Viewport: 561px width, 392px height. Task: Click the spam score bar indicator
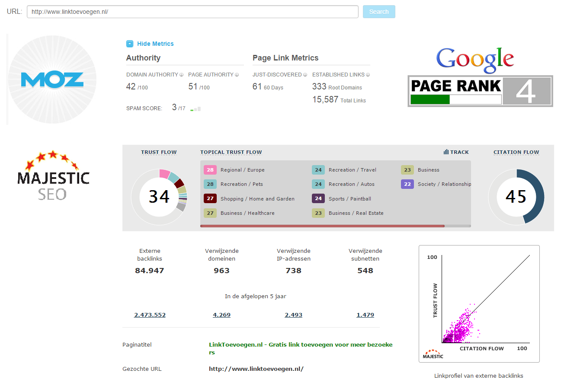[x=196, y=109]
